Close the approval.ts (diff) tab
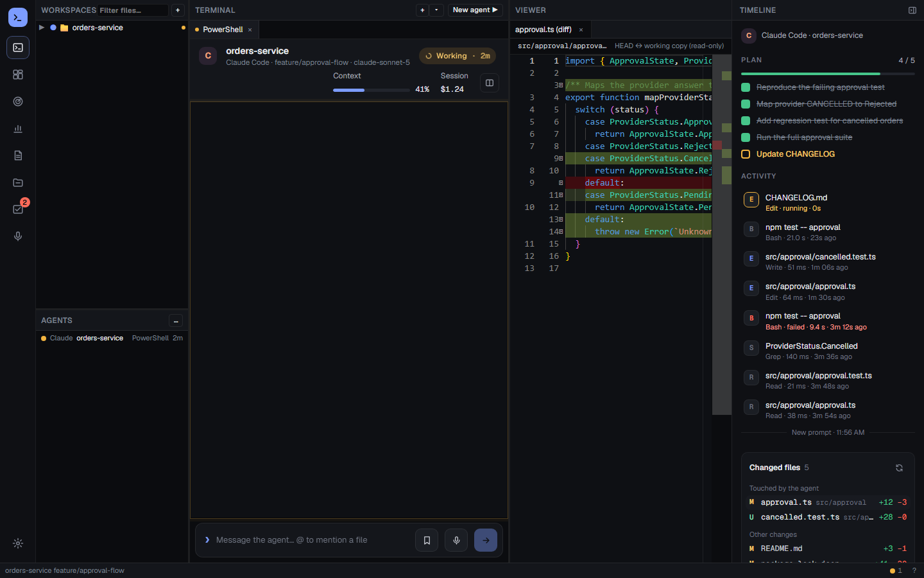Screen dimensions: 924x578 click(581, 30)
